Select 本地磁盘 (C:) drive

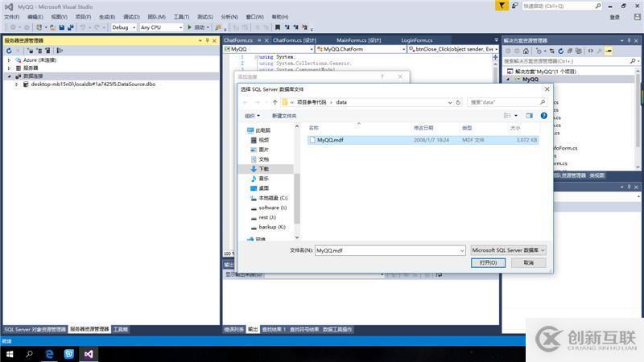tap(273, 198)
